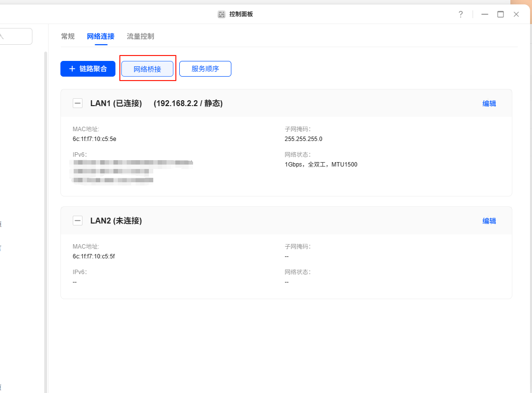Click the 控制面板 window title
Screen dimensions: 532x393
click(241, 14)
